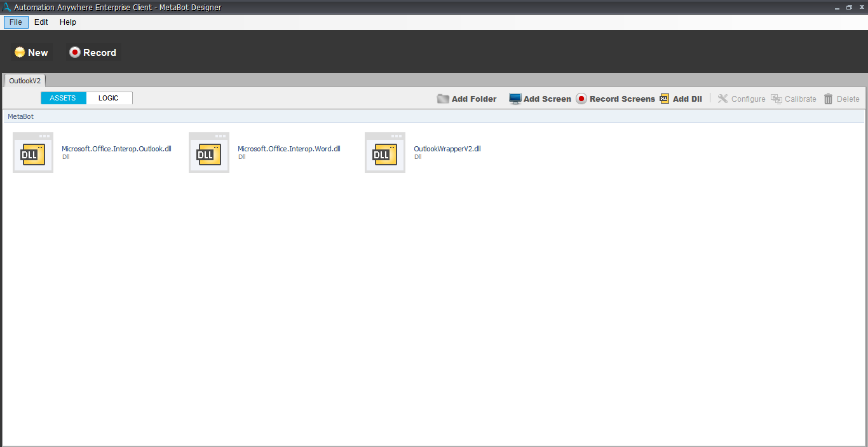Click the Dll type label under Microsoft.Office.Interop.Outlook.dll
Image resolution: width=868 pixels, height=447 pixels.
click(65, 156)
